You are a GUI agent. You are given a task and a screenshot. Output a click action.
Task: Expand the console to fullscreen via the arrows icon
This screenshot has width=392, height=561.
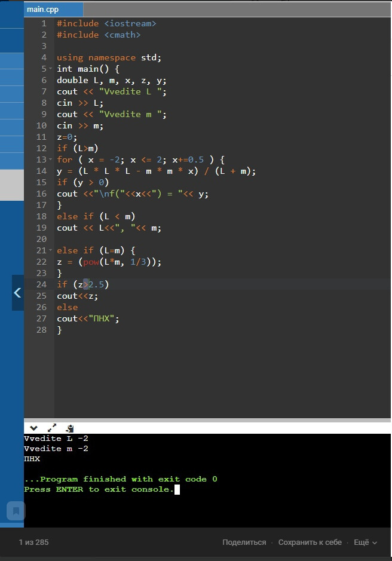[x=52, y=428]
